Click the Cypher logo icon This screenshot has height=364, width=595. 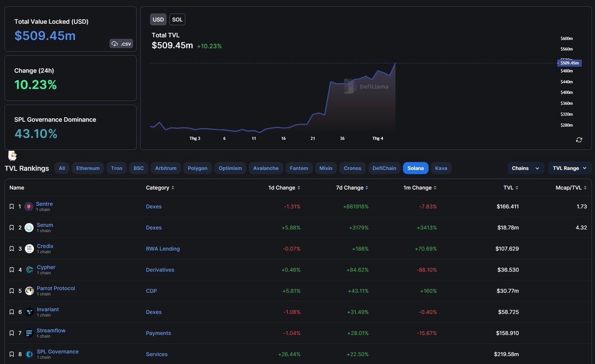click(x=29, y=270)
